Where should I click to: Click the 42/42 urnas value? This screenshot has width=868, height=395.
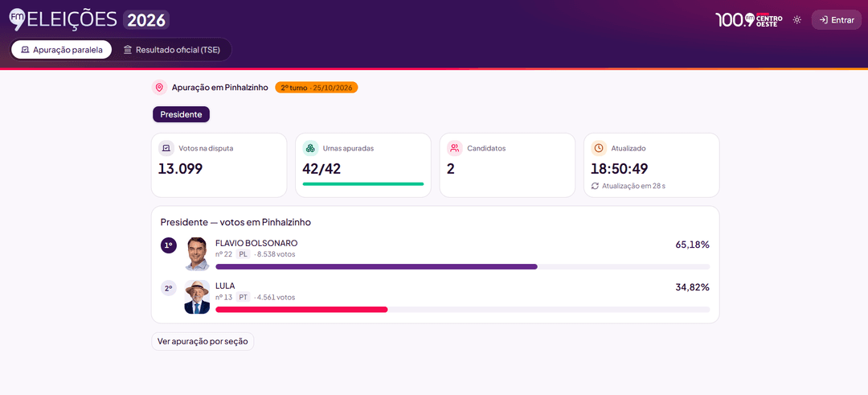[321, 169]
